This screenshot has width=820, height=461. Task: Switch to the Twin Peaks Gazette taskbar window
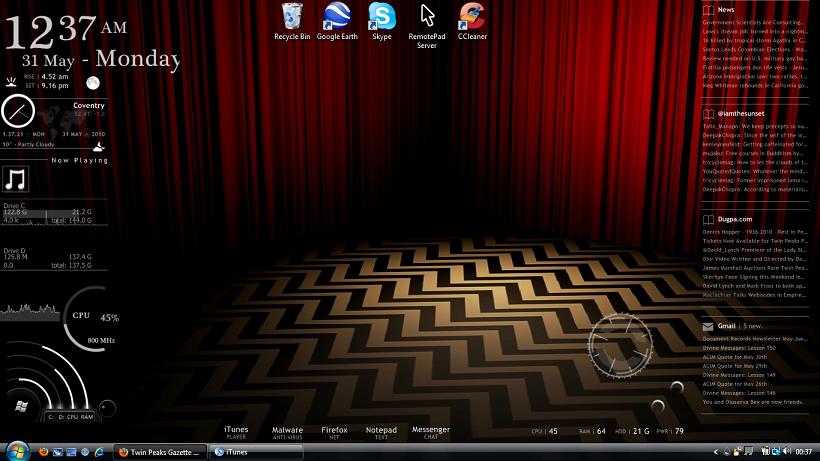pyautogui.click(x=160, y=452)
